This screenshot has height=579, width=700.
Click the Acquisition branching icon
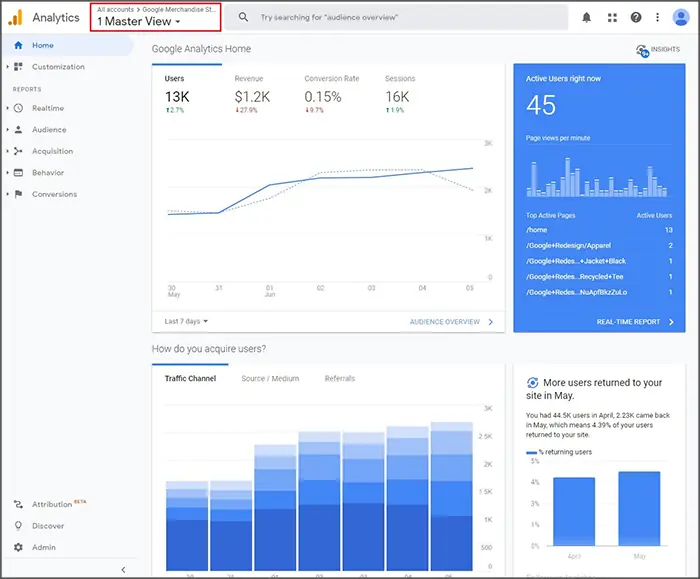pyautogui.click(x=18, y=151)
